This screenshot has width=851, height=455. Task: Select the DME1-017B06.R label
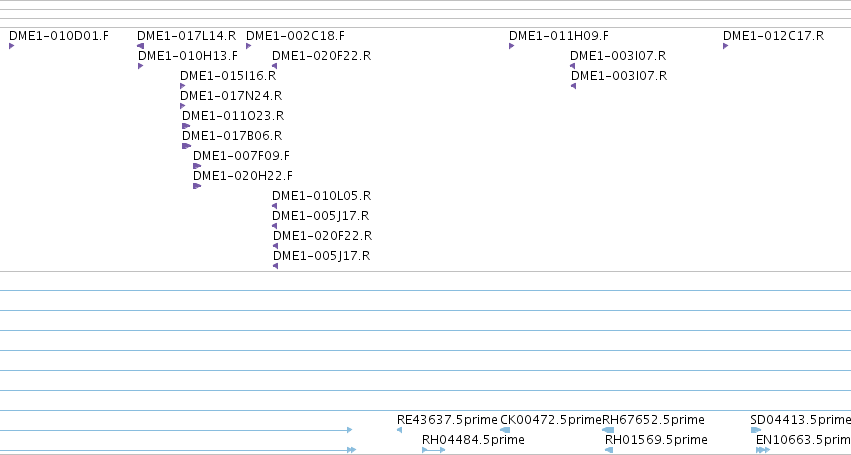pyautogui.click(x=232, y=136)
